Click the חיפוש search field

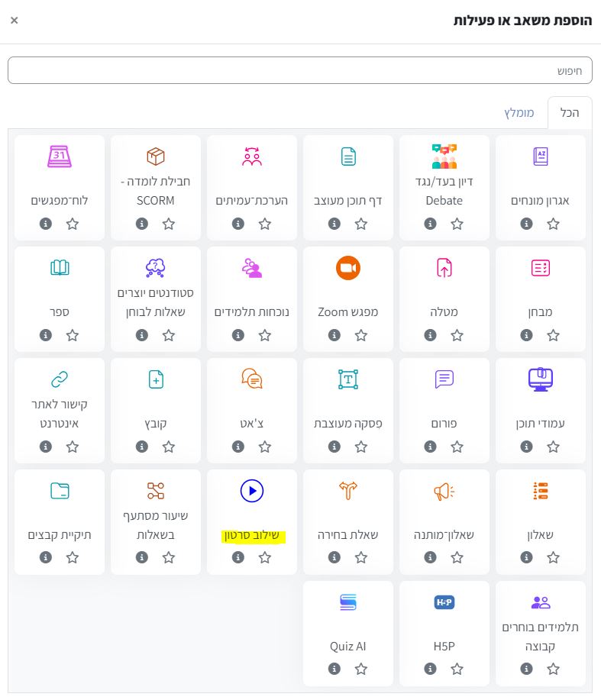[x=300, y=70]
